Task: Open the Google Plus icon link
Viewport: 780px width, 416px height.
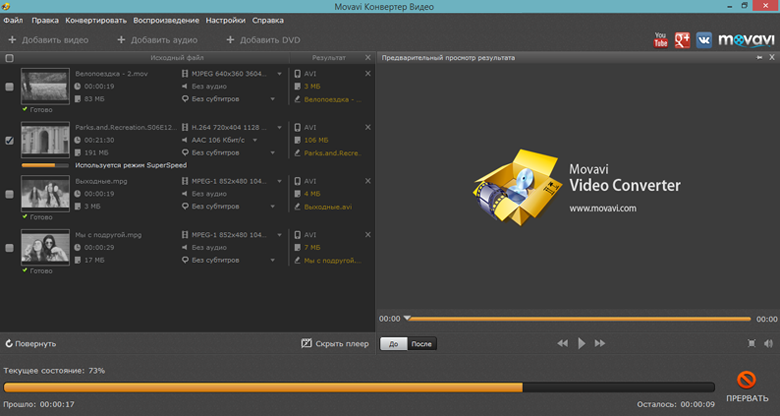Action: click(682, 40)
